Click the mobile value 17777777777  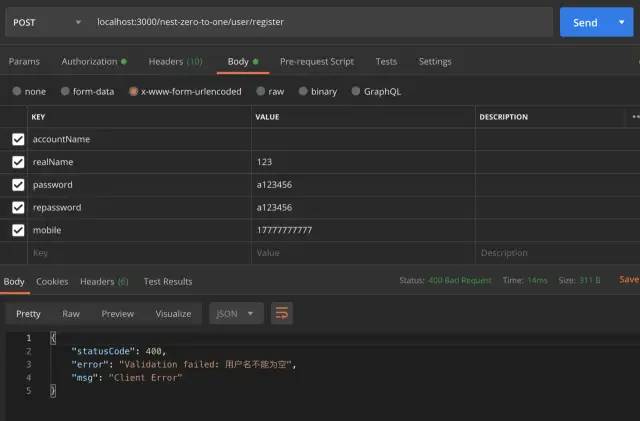pyautogui.click(x=284, y=230)
